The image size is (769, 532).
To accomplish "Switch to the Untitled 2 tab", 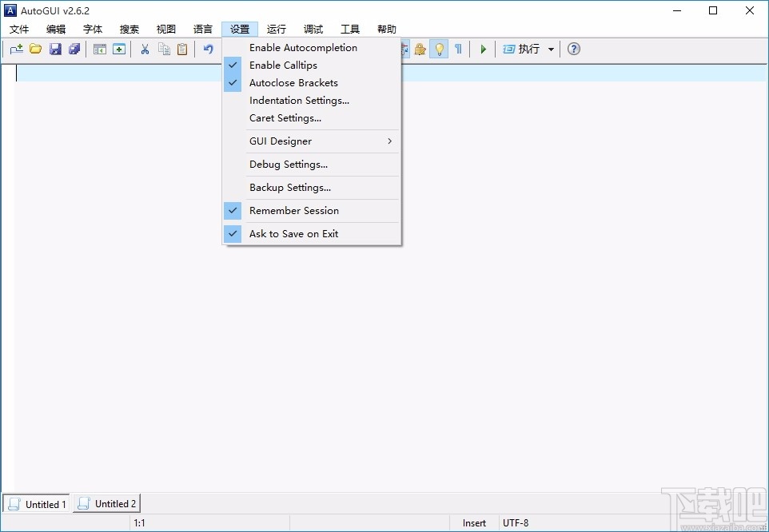I will 106,504.
